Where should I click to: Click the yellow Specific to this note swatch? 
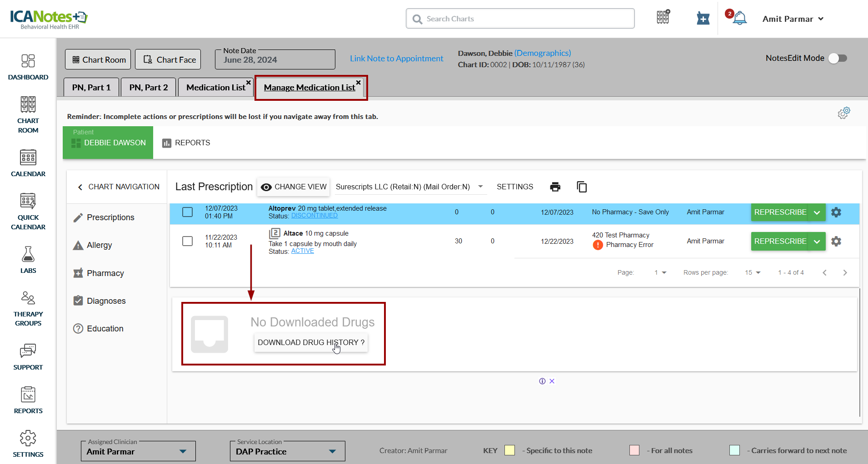509,450
